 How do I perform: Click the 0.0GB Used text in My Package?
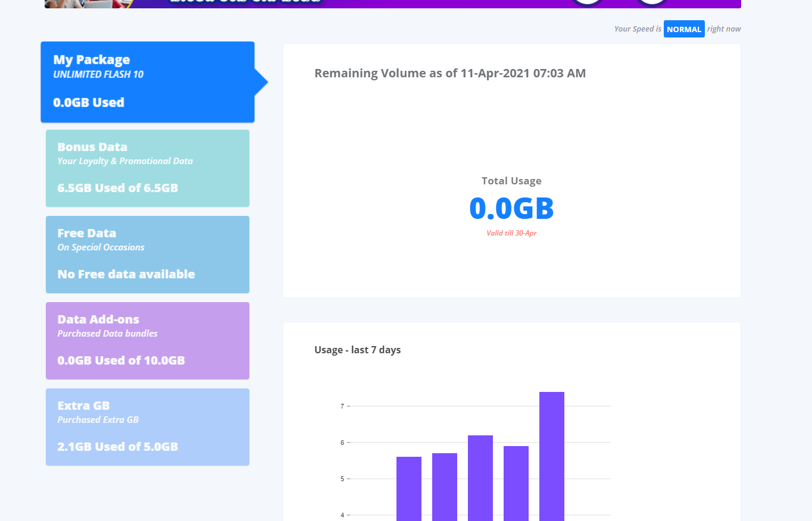(89, 102)
